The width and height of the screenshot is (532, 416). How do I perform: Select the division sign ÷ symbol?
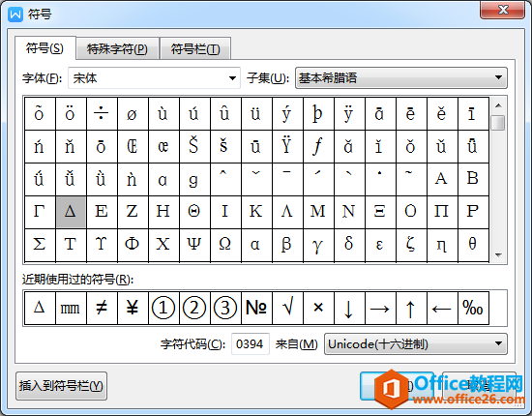coord(102,113)
